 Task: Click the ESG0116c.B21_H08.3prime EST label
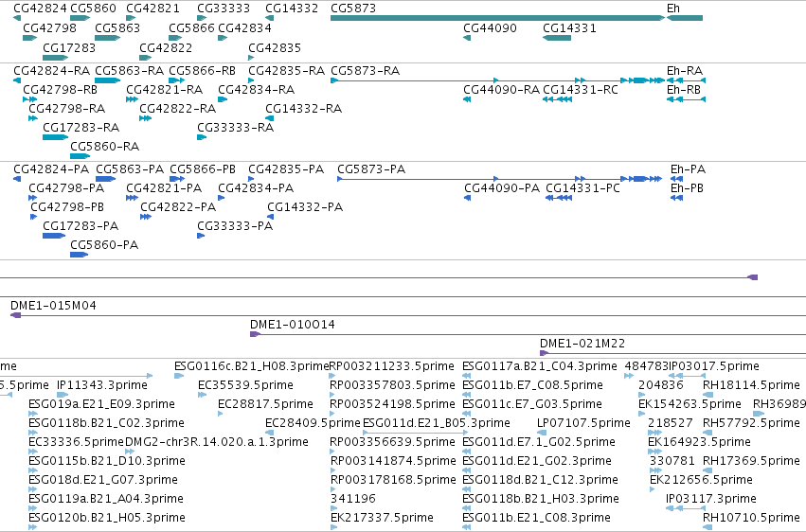coord(251,366)
